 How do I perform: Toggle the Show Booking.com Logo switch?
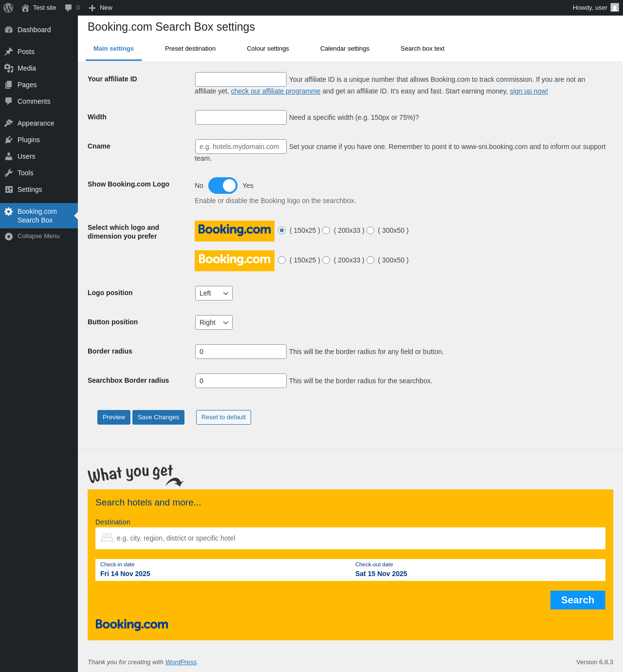click(223, 186)
